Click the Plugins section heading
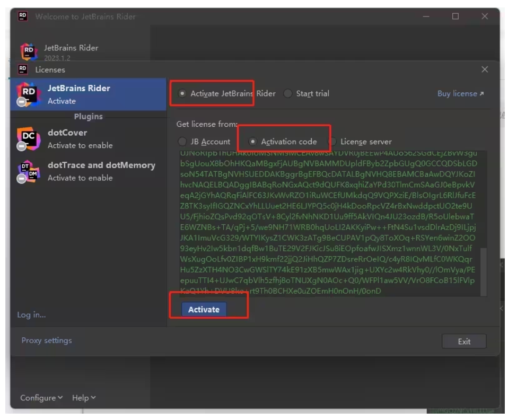 89,117
